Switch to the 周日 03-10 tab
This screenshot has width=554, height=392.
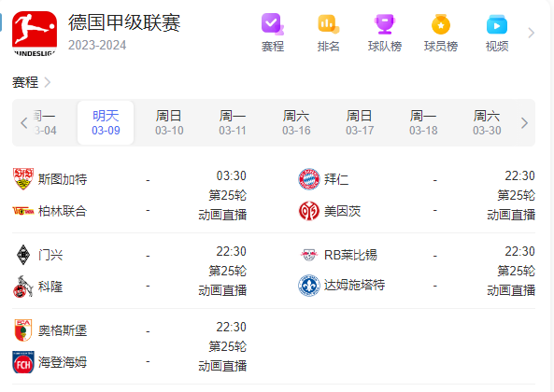click(169, 123)
